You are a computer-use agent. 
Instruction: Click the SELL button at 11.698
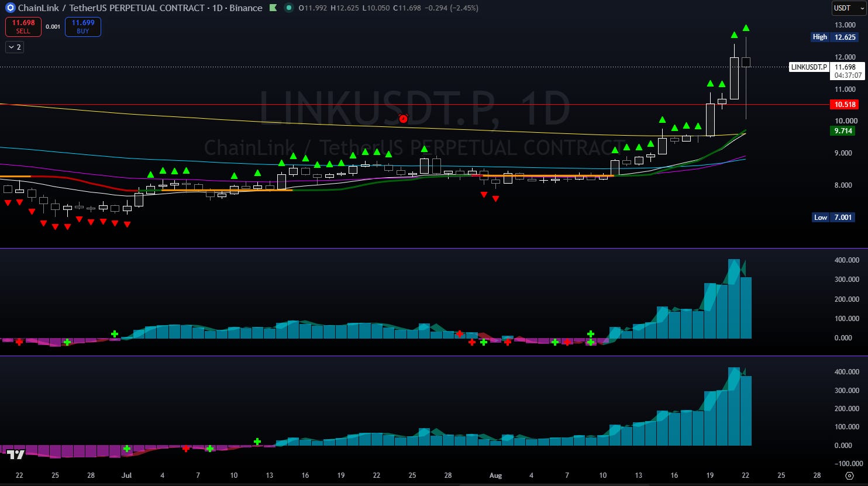coord(23,26)
